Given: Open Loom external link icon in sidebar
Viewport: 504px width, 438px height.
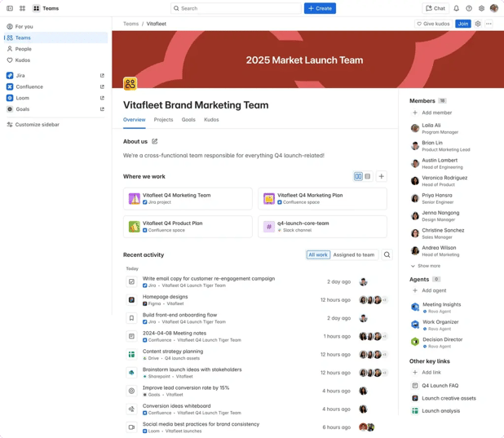Looking at the screenshot, I should [x=102, y=98].
